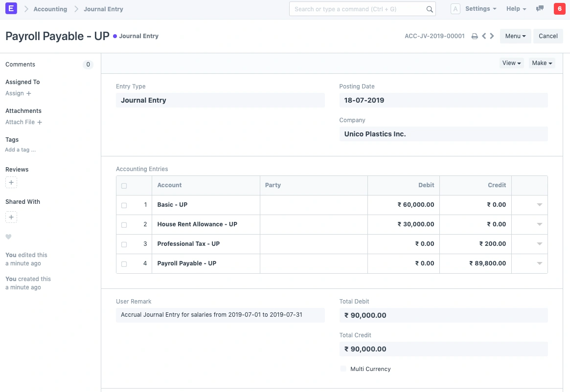The height and width of the screenshot is (392, 570).
Task: Open notifications showing 6 unread items
Action: 559,8
